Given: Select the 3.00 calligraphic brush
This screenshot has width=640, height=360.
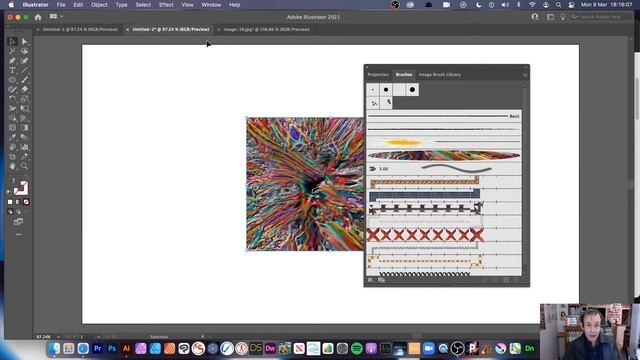Looking at the screenshot, I should click(x=444, y=169).
